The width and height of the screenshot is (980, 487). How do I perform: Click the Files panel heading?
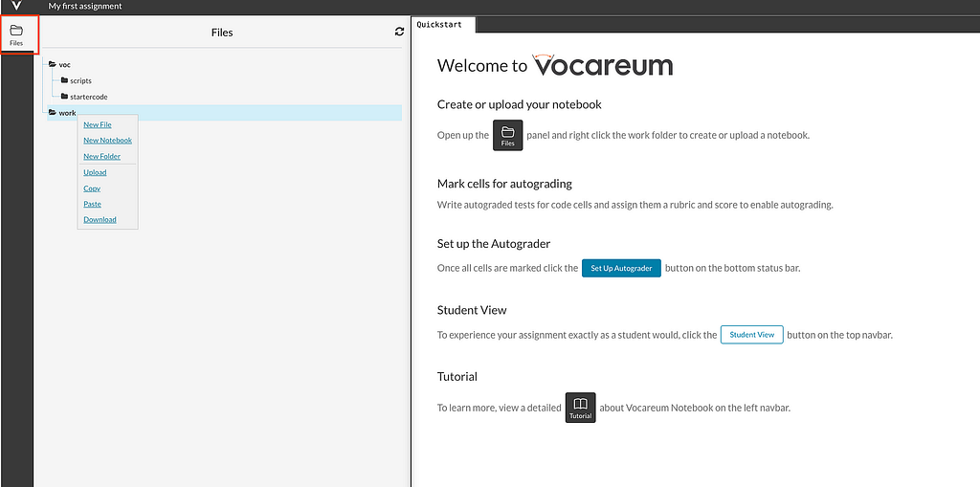click(x=222, y=33)
